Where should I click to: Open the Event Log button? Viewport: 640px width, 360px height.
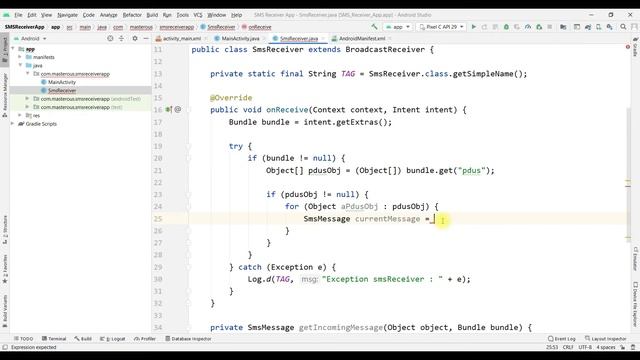click(562, 339)
